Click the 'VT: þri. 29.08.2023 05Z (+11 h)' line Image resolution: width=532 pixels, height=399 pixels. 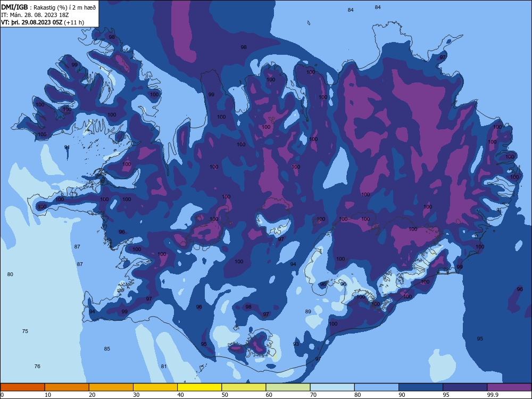coord(43,22)
